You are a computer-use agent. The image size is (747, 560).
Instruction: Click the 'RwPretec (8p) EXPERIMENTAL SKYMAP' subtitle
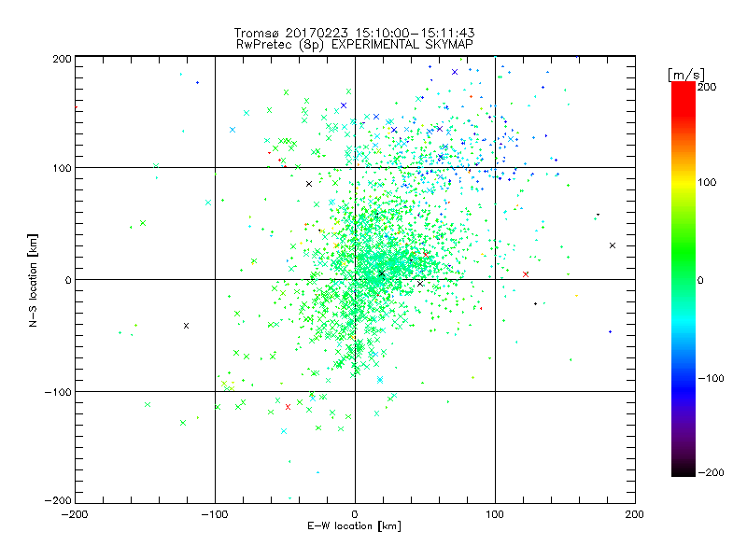(x=355, y=45)
